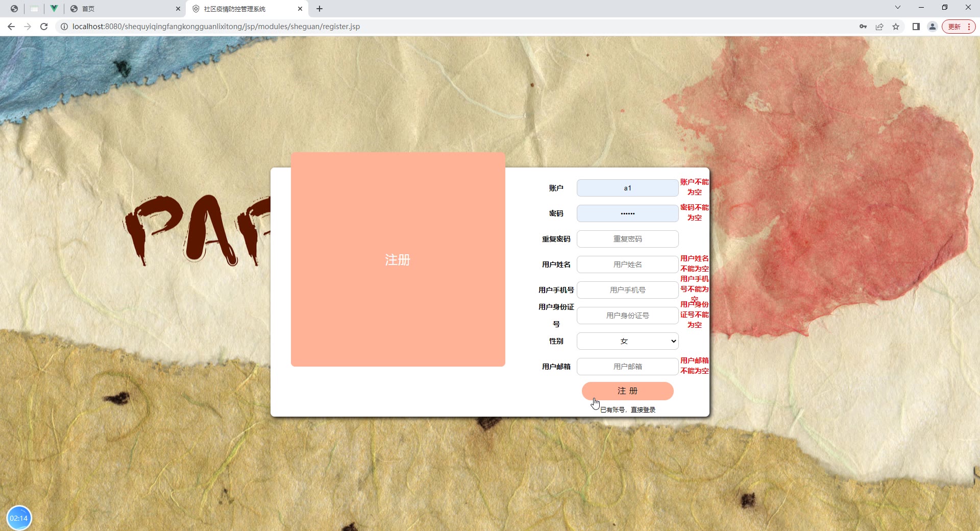Switch to the first globe icon tab
980x531 pixels.
14,9
